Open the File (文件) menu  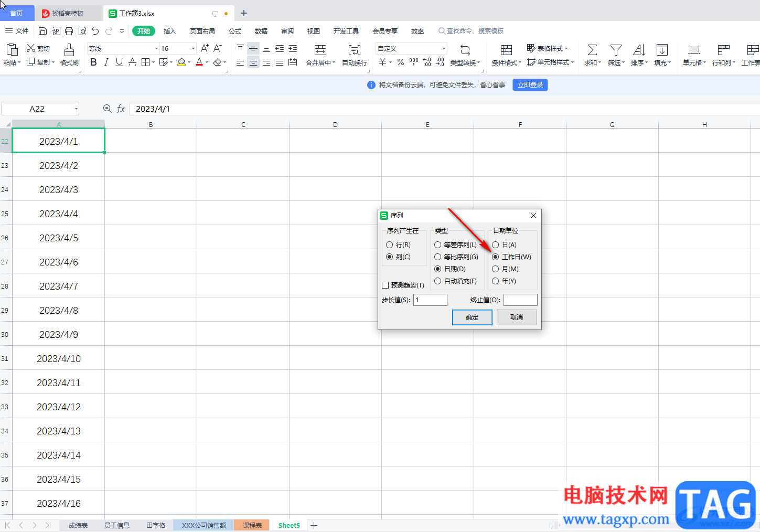click(17, 31)
